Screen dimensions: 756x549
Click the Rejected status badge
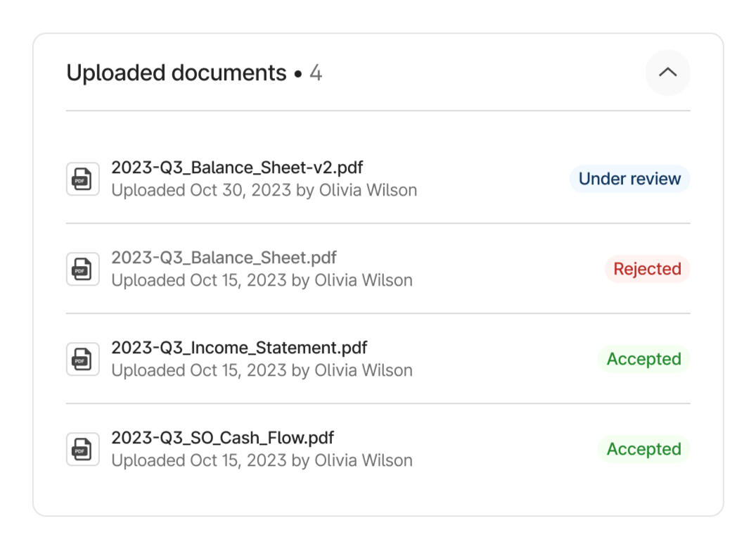click(x=647, y=269)
